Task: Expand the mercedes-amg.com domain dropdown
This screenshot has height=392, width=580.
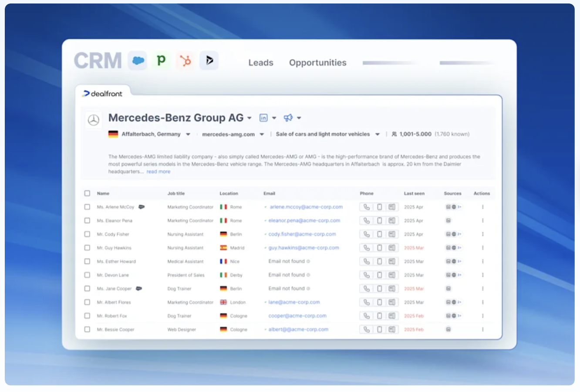Action: [x=262, y=134]
